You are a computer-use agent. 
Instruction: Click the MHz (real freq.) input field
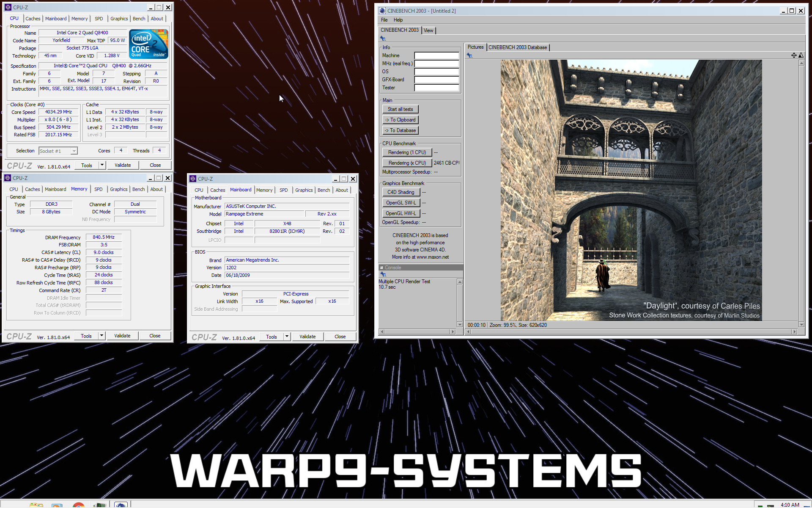[x=436, y=63]
